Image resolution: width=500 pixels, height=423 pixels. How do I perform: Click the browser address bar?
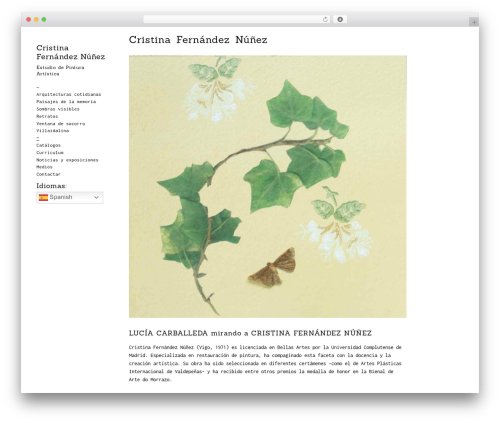[x=237, y=20]
